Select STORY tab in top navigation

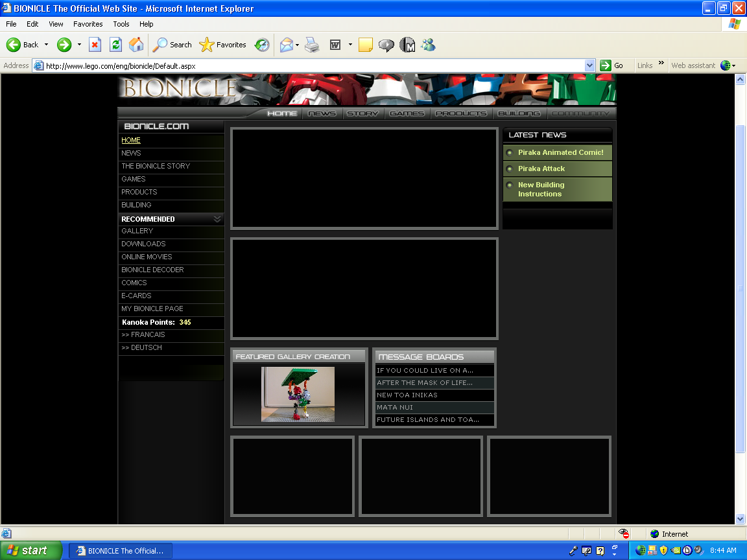click(x=362, y=113)
